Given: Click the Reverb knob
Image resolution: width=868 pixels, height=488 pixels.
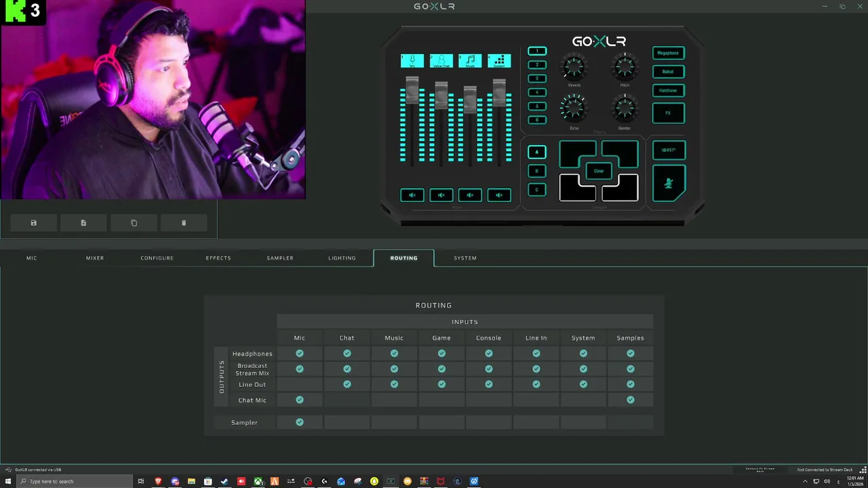Looking at the screenshot, I should coord(574,67).
